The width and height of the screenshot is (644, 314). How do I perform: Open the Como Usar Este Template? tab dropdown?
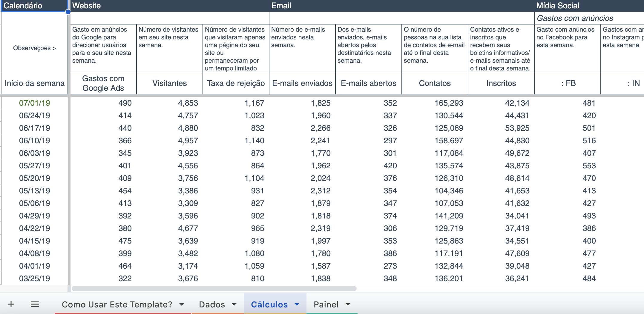[x=182, y=304]
